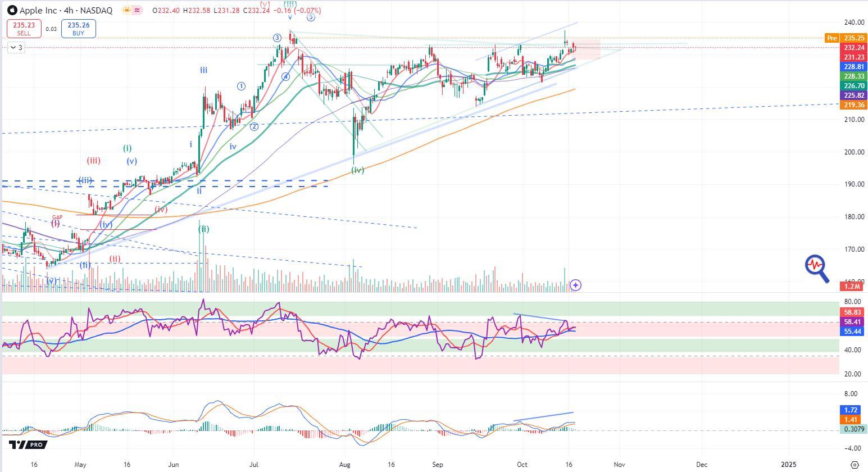Click the red 58.83 RSI value label

852,312
